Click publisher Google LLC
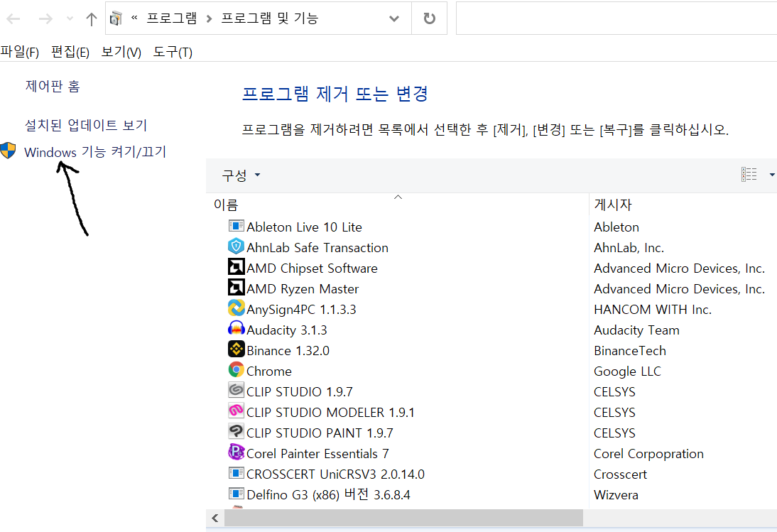The height and width of the screenshot is (532, 777). tap(627, 371)
